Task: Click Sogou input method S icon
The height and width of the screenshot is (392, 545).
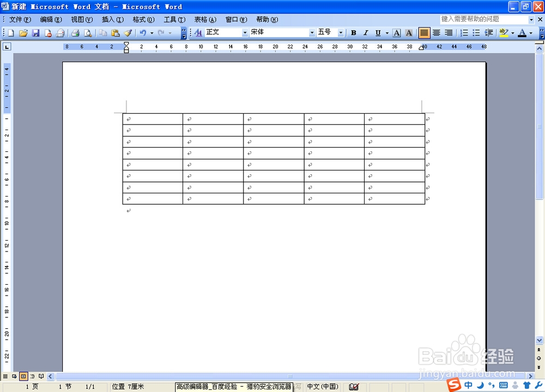Action: pos(454,384)
